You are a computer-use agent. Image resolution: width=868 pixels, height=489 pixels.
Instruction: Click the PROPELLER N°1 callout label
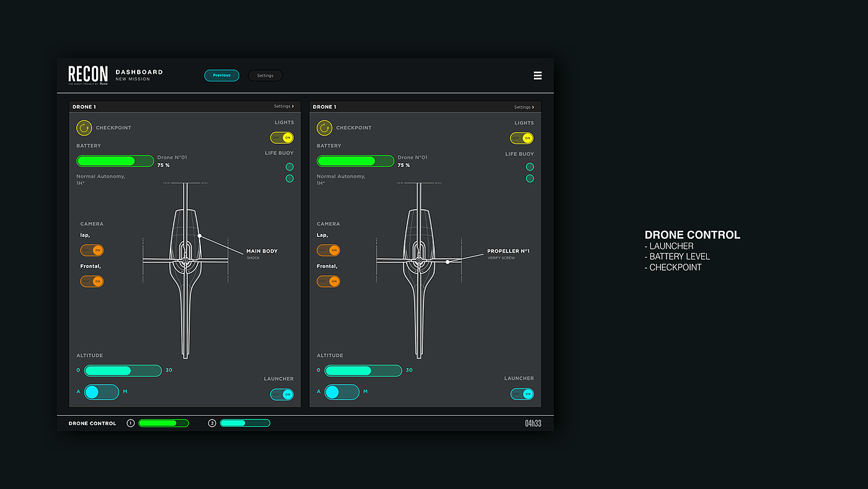pos(508,251)
